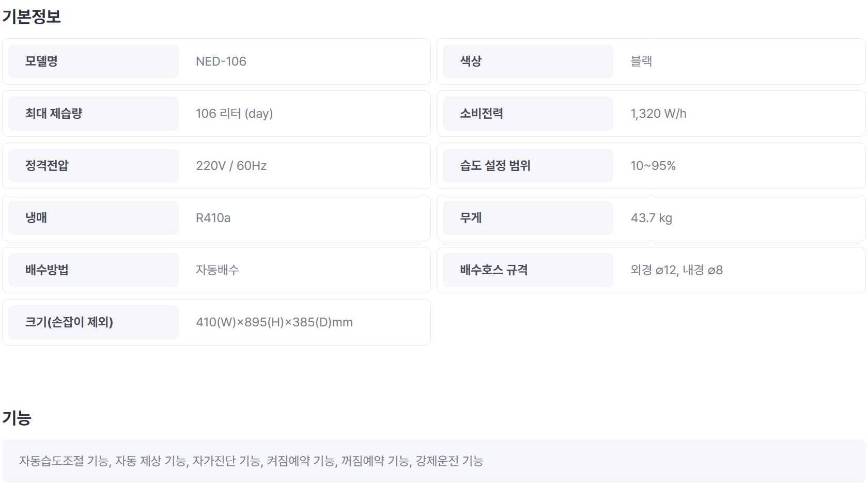Screen dimensions: 868x486
Task: Click the 410(W)×895(H)×385(D)mm size value
Action: coord(274,322)
